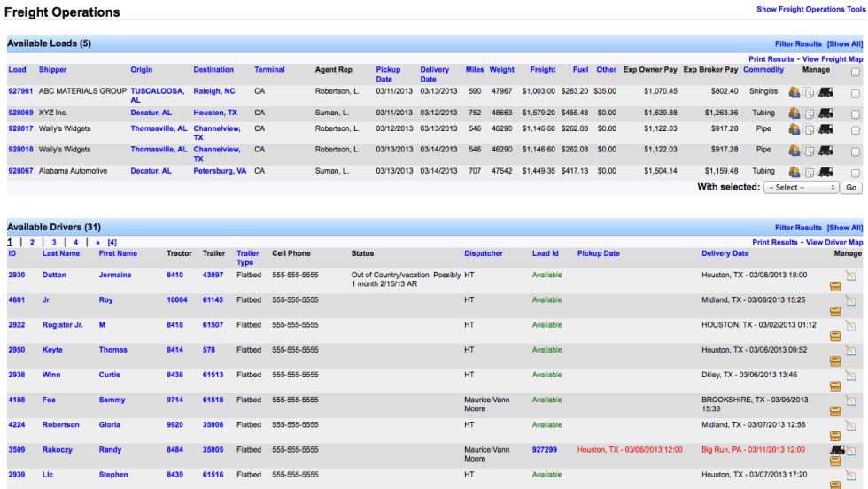This screenshot has width=868, height=489.
Task: Click the truck icon for load 928067
Action: [825, 172]
